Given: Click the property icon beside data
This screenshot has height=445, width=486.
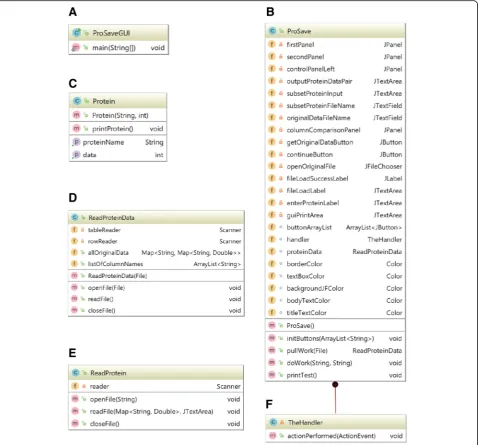Looking at the screenshot, I should pos(76,155).
